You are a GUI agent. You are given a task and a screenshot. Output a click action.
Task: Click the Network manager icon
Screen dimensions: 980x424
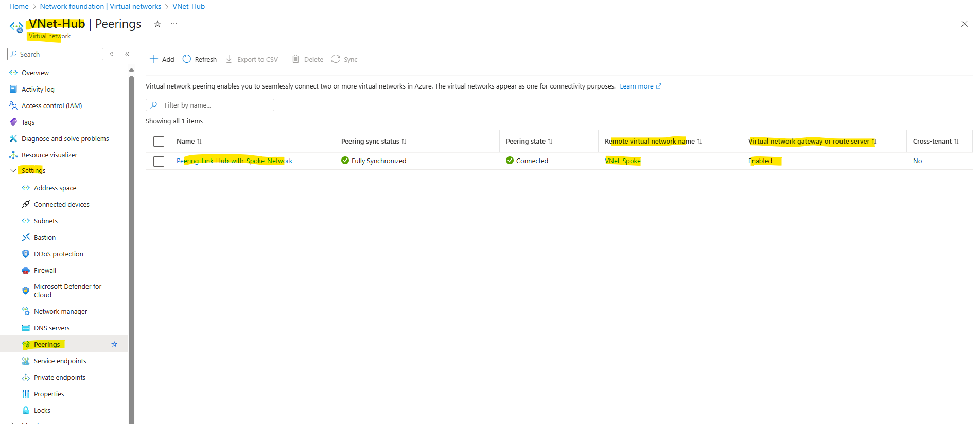(26, 311)
